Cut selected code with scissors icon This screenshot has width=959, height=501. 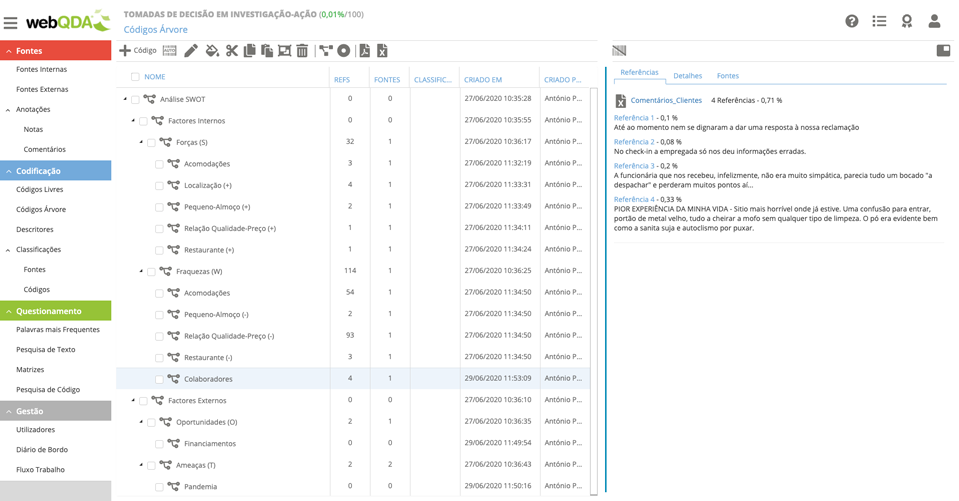(231, 51)
